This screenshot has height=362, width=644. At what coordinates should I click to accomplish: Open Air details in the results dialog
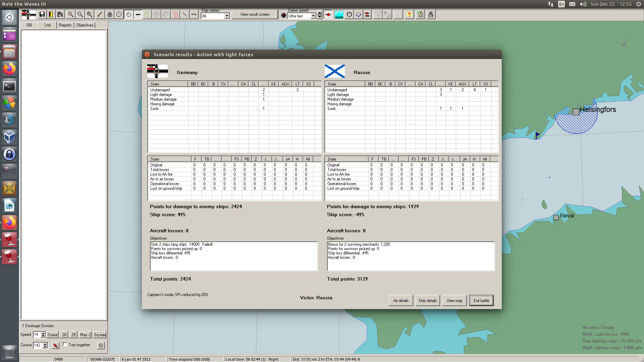click(401, 301)
